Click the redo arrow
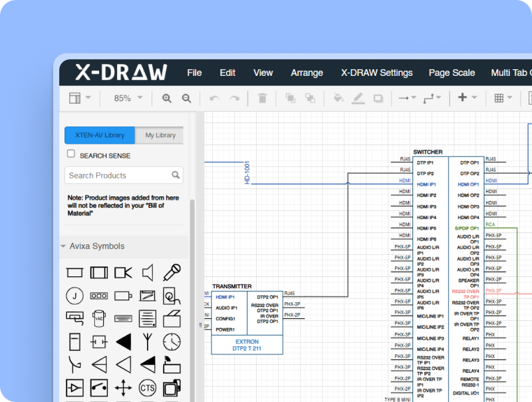532x402 pixels. click(x=235, y=99)
